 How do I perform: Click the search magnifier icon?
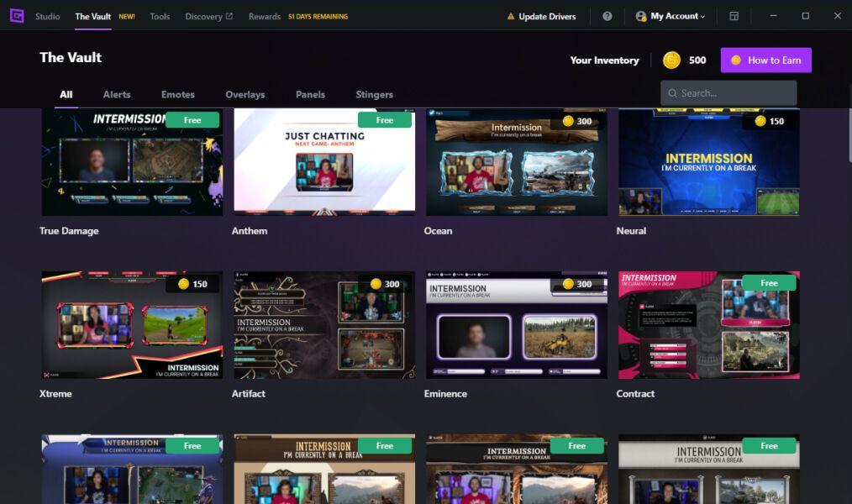click(673, 93)
